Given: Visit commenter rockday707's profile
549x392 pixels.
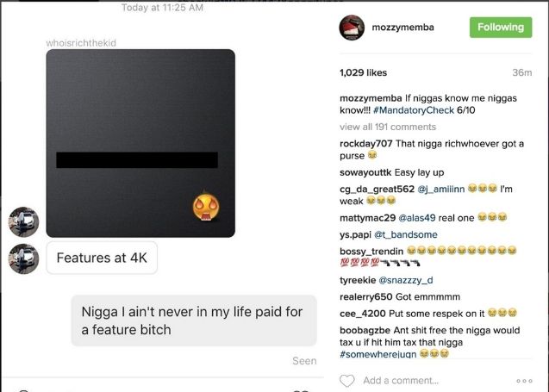Looking at the screenshot, I should click(x=366, y=144).
